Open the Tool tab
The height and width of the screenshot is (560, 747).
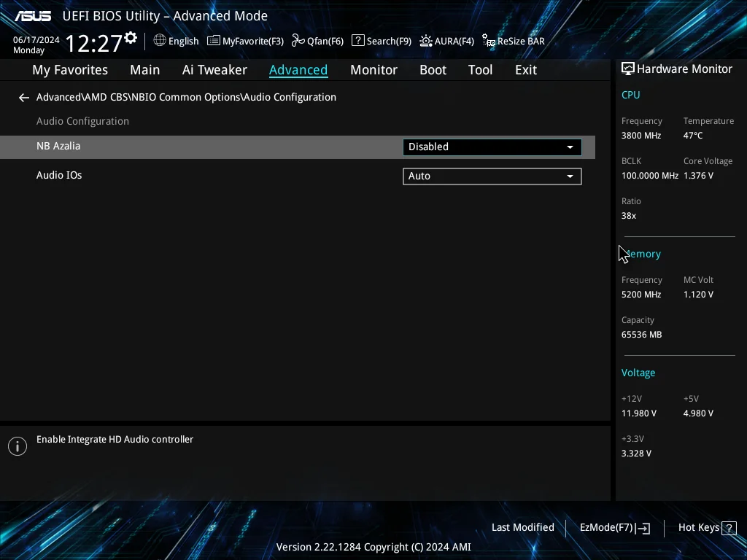(480, 70)
